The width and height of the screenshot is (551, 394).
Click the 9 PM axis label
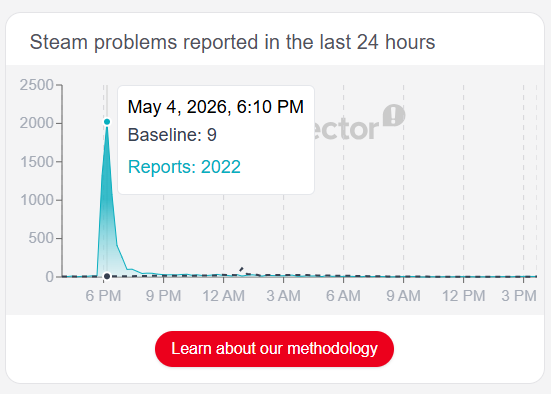click(x=163, y=296)
